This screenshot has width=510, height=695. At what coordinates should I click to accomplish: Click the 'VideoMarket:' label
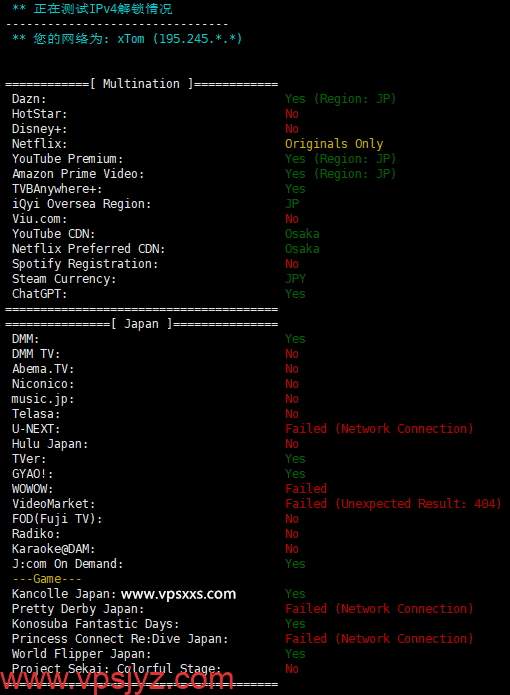54,504
